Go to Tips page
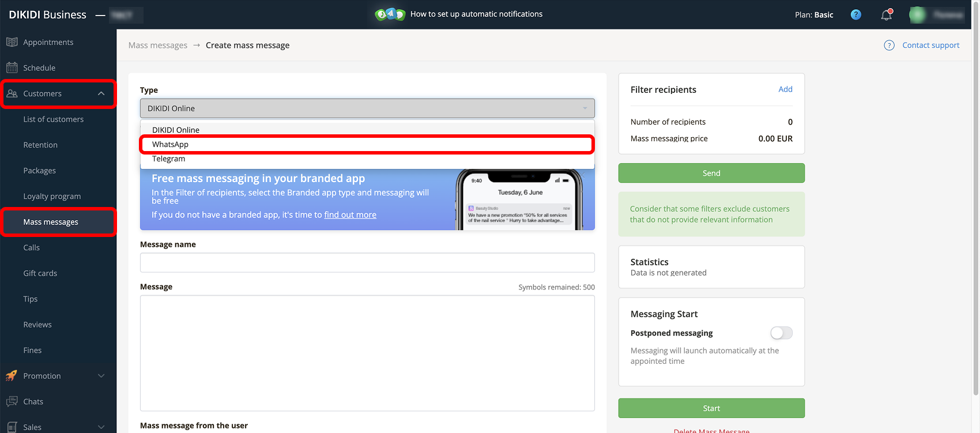This screenshot has height=433, width=980. click(x=30, y=299)
